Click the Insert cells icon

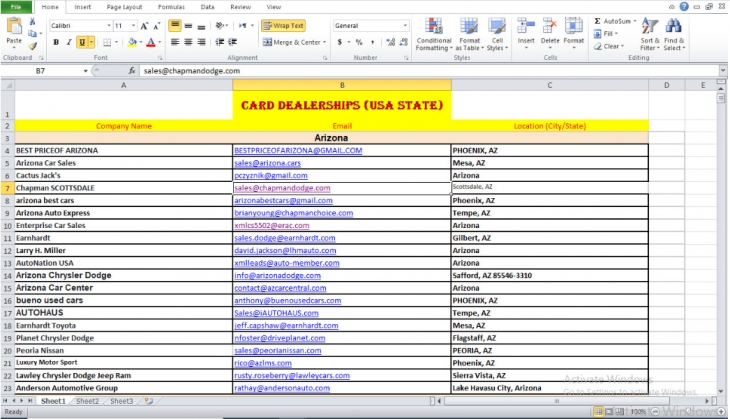tap(526, 27)
